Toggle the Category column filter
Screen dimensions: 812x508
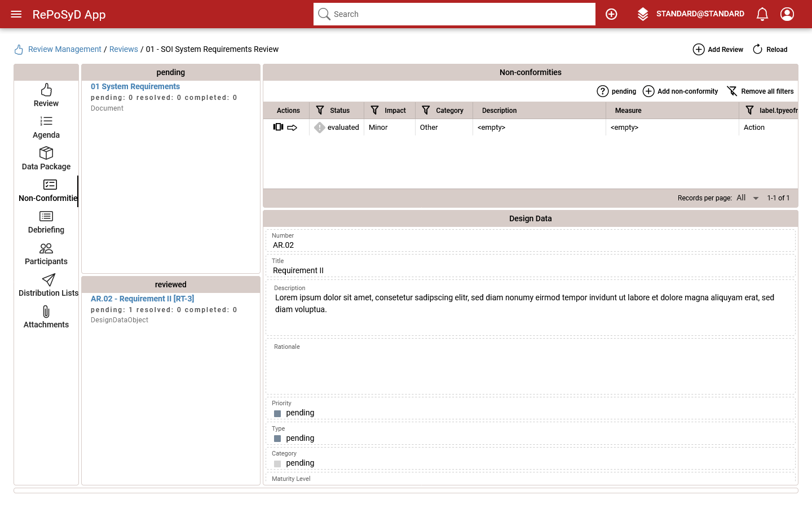[426, 111]
